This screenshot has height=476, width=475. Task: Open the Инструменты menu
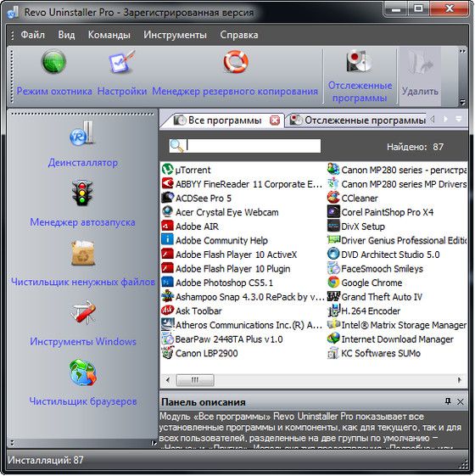tap(175, 35)
